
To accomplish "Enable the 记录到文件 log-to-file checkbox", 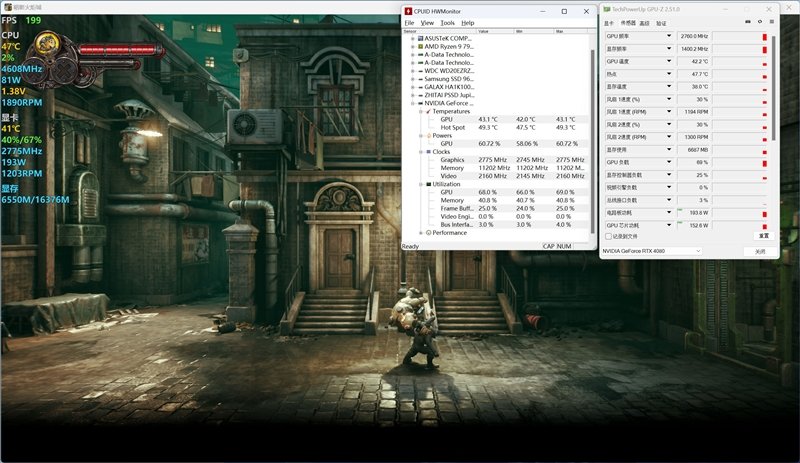I will (x=608, y=237).
